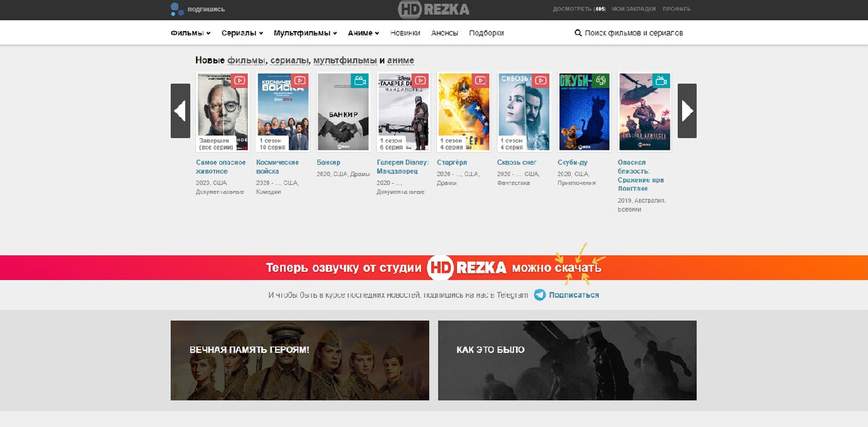Click the HDrezka logo in the banner
868x427 pixels.
[467, 268]
